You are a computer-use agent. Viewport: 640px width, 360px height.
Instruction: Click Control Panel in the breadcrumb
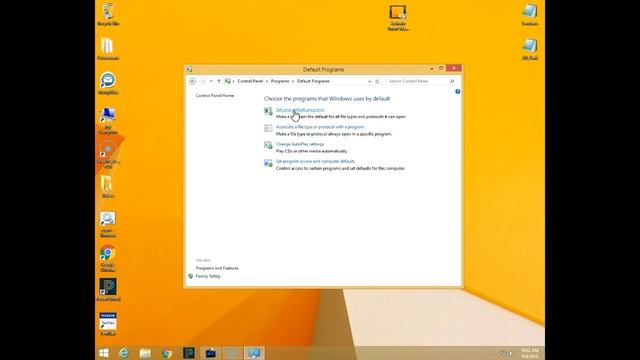(250, 81)
